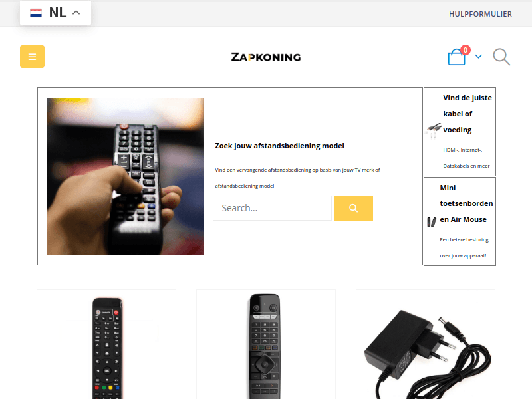Click the hand holding remote banner image
This screenshot has width=532, height=399.
(126, 176)
